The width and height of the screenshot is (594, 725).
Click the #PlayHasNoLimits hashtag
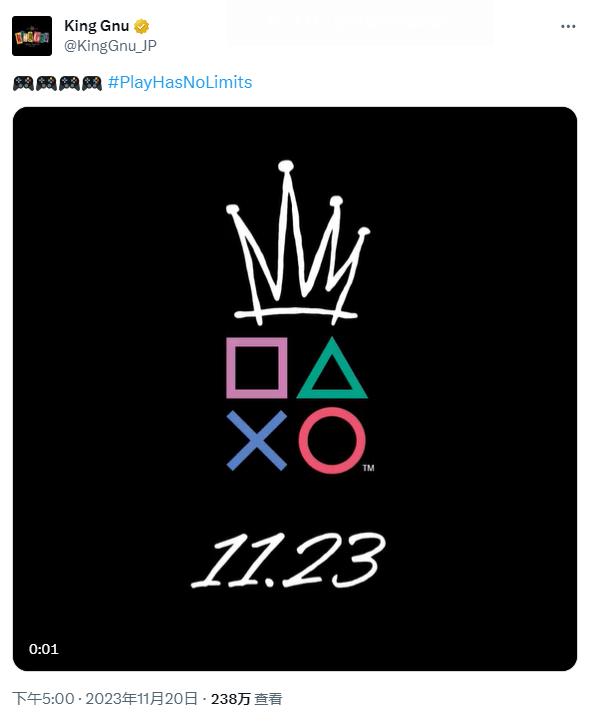(x=180, y=82)
